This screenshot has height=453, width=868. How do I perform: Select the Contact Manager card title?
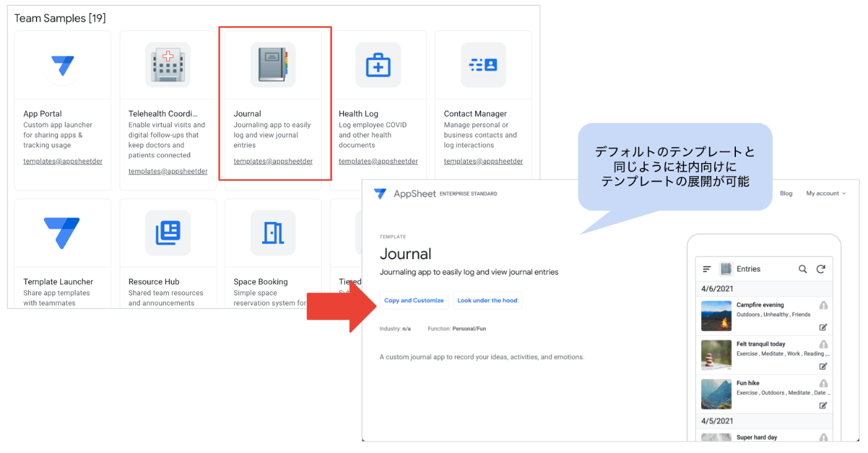pyautogui.click(x=476, y=113)
